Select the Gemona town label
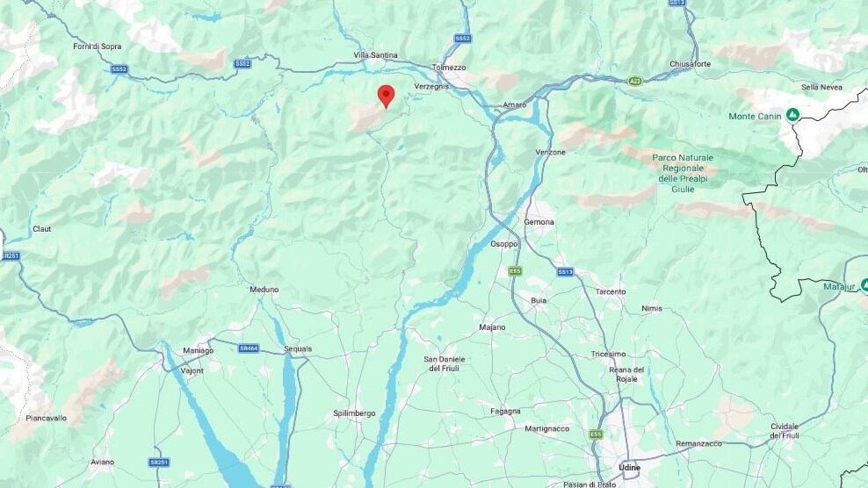 (x=539, y=222)
